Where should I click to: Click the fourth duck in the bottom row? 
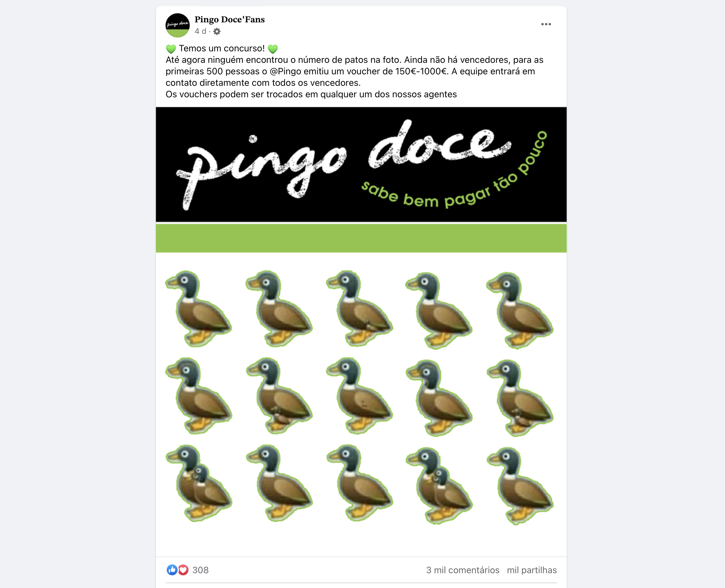[x=439, y=486]
